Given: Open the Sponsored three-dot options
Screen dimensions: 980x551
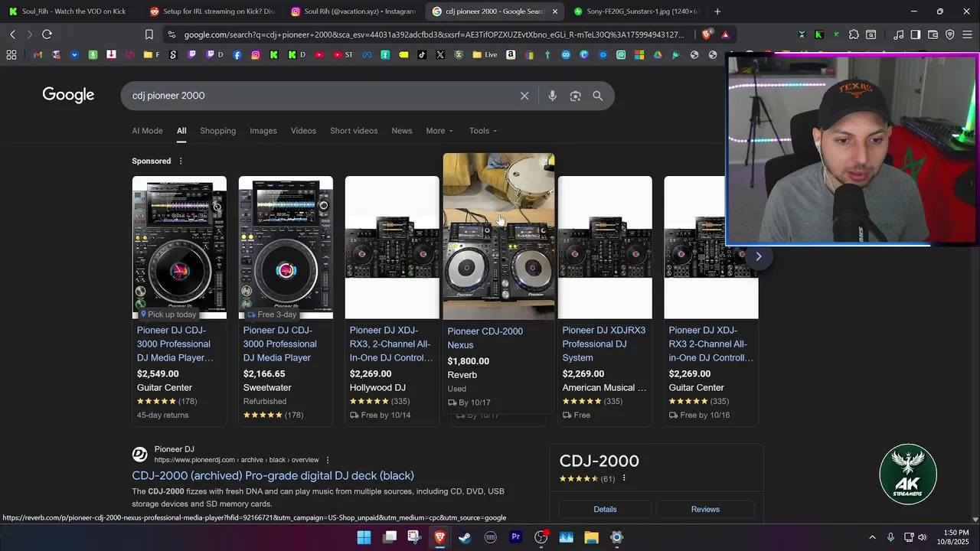Looking at the screenshot, I should coord(181,161).
